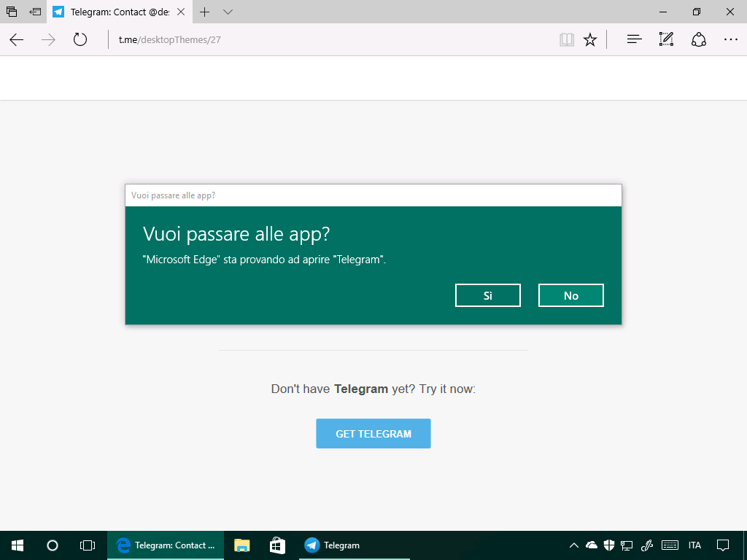This screenshot has width=747, height=560.
Task: Open a new tab with plus button
Action: pyautogui.click(x=204, y=12)
